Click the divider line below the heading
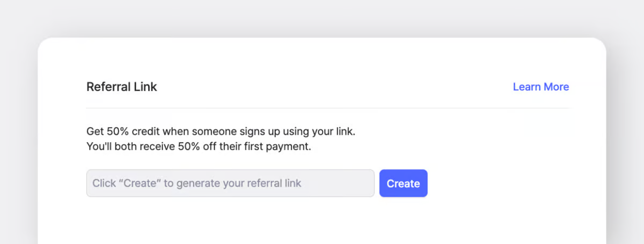This screenshot has height=244, width=644. click(x=327, y=108)
